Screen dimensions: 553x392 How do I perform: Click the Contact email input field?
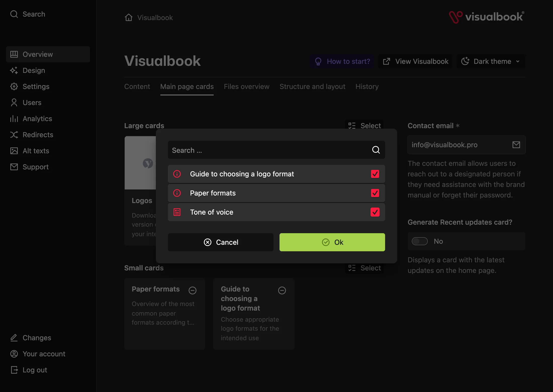pos(466,145)
